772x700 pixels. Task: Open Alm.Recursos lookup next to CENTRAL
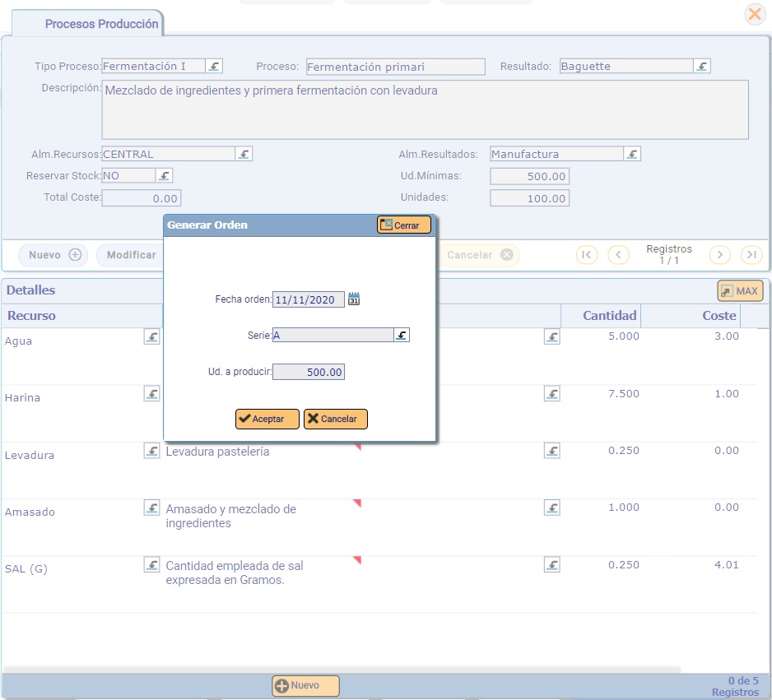pyautogui.click(x=244, y=154)
